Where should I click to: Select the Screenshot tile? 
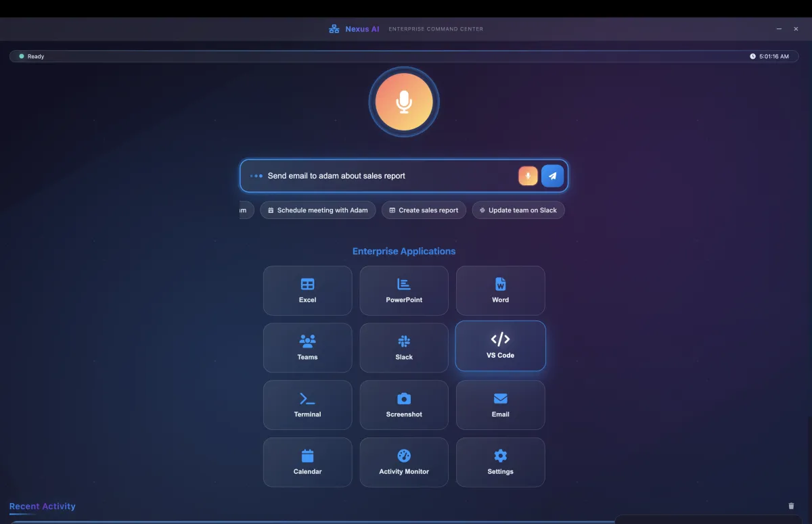coord(404,405)
